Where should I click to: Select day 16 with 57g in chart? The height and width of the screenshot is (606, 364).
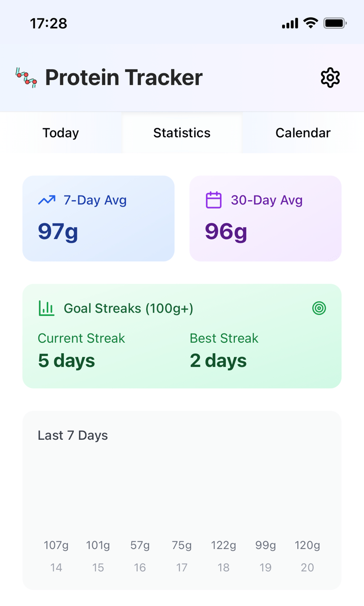[140, 556]
